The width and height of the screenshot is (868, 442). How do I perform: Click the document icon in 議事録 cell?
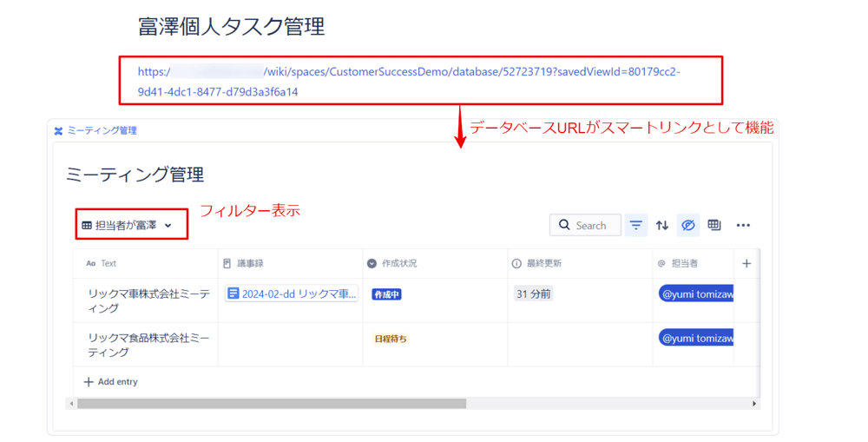tap(233, 294)
